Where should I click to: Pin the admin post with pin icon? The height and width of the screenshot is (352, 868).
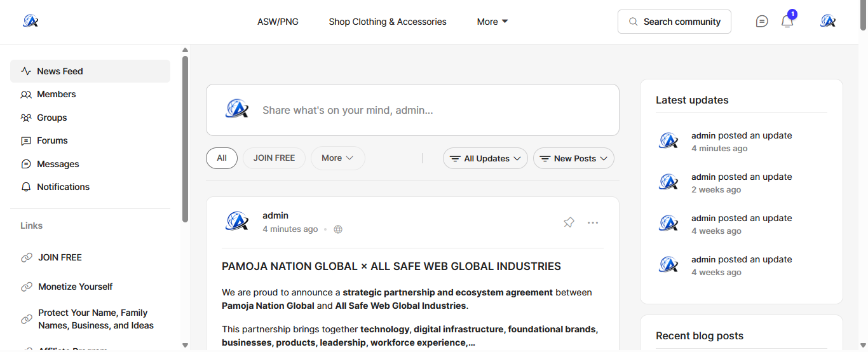point(569,222)
